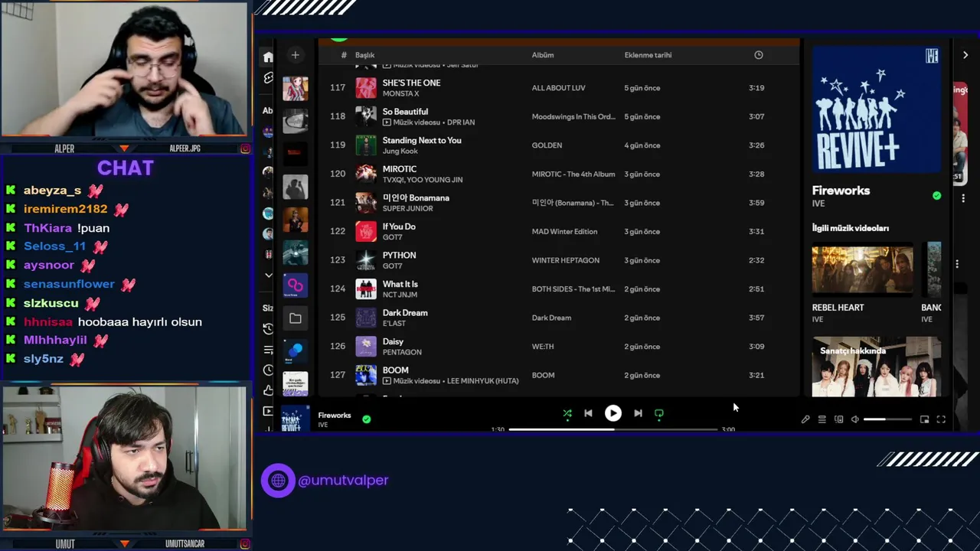
Task: Open the REBEL HEART music video thumbnail
Action: tap(862, 271)
